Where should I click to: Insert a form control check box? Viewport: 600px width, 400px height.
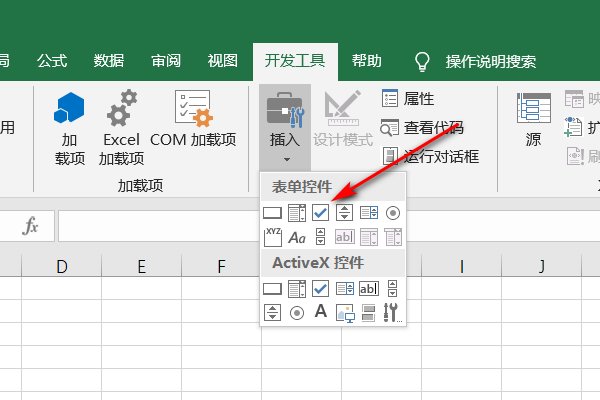point(320,213)
